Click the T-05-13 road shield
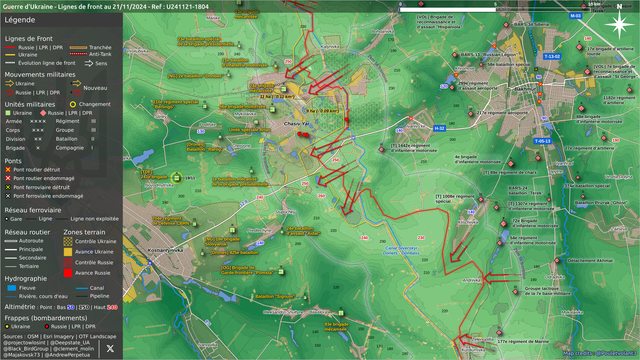Screen dimensions: 640x360 (542, 141)
